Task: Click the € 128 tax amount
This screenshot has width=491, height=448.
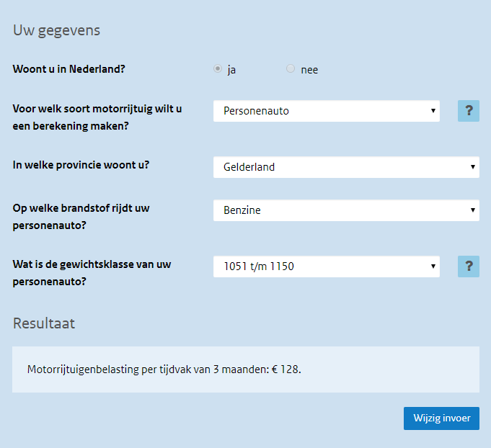Action: point(286,369)
